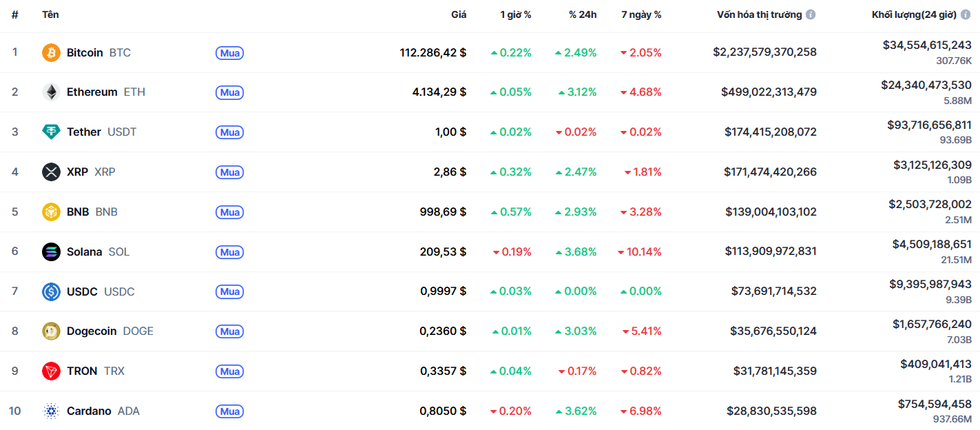Open the Dogecoin DOGE name link
The height and width of the screenshot is (430, 980).
pos(110,331)
